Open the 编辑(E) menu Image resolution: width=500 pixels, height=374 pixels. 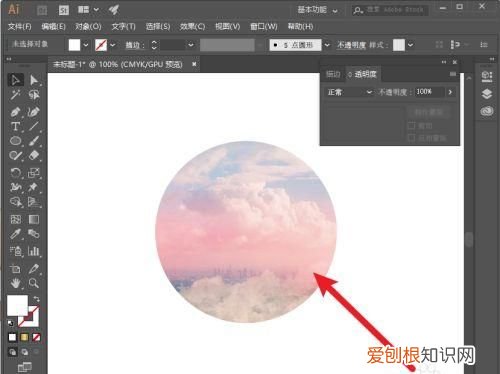pos(53,27)
